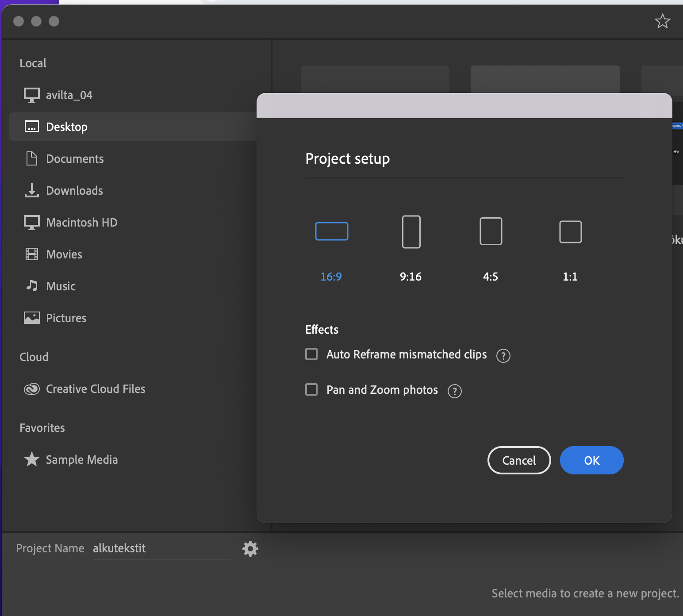Select the 16:9 landscape aspect ratio icon
Viewport: 683px width, 616px height.
tap(331, 231)
